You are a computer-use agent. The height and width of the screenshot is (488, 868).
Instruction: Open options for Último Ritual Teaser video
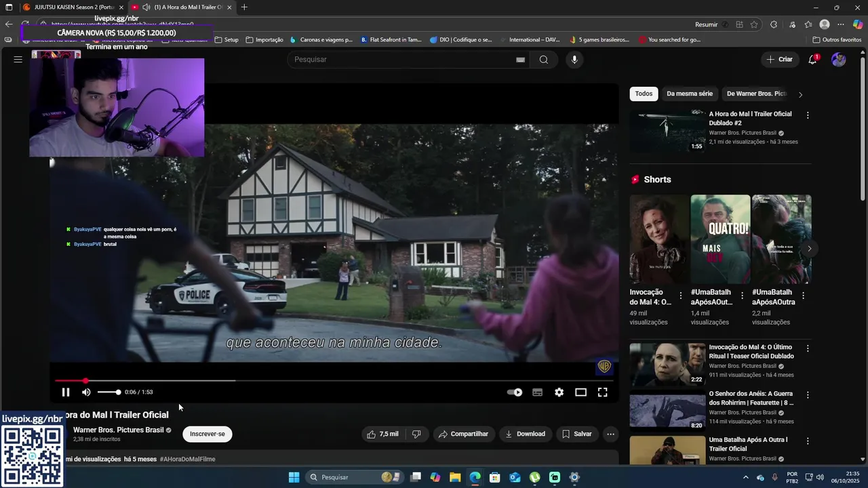point(807,348)
